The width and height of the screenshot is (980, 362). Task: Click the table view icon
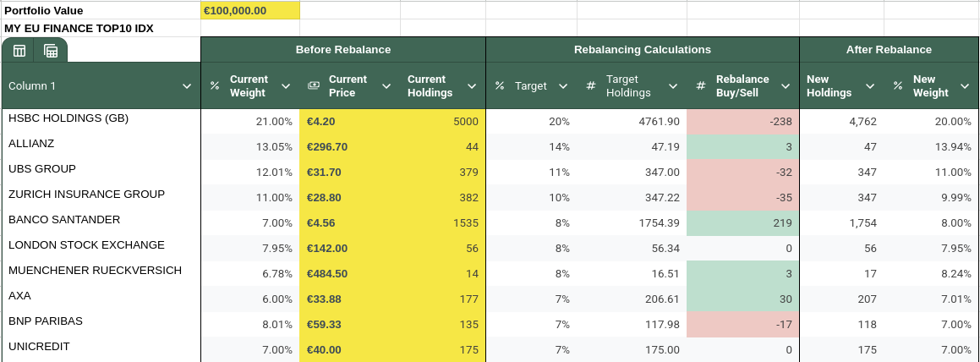(x=19, y=51)
